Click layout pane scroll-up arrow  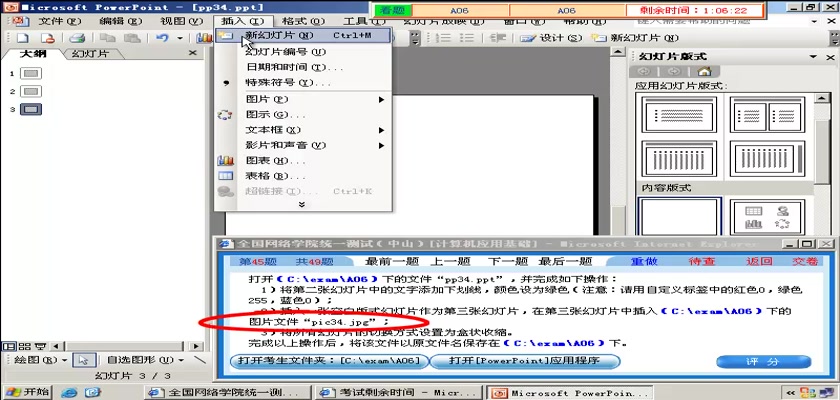[821, 98]
